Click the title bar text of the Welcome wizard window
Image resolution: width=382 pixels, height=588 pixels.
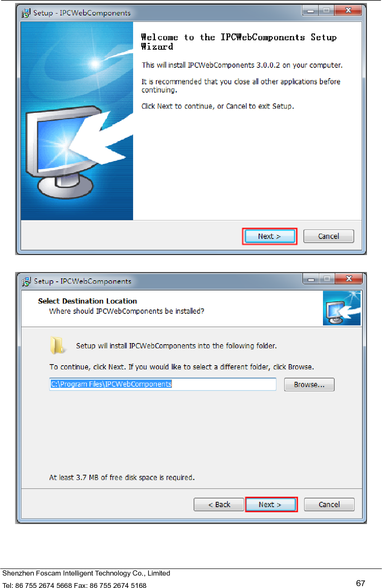pos(82,13)
